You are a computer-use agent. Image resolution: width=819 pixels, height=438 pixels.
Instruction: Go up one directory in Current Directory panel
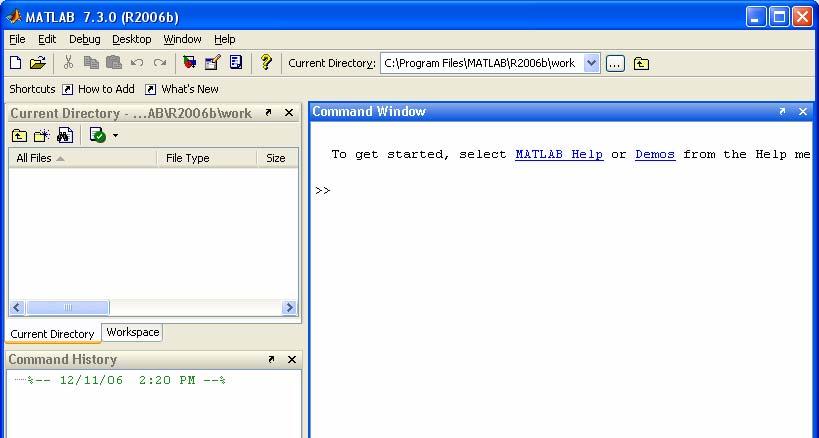point(19,136)
